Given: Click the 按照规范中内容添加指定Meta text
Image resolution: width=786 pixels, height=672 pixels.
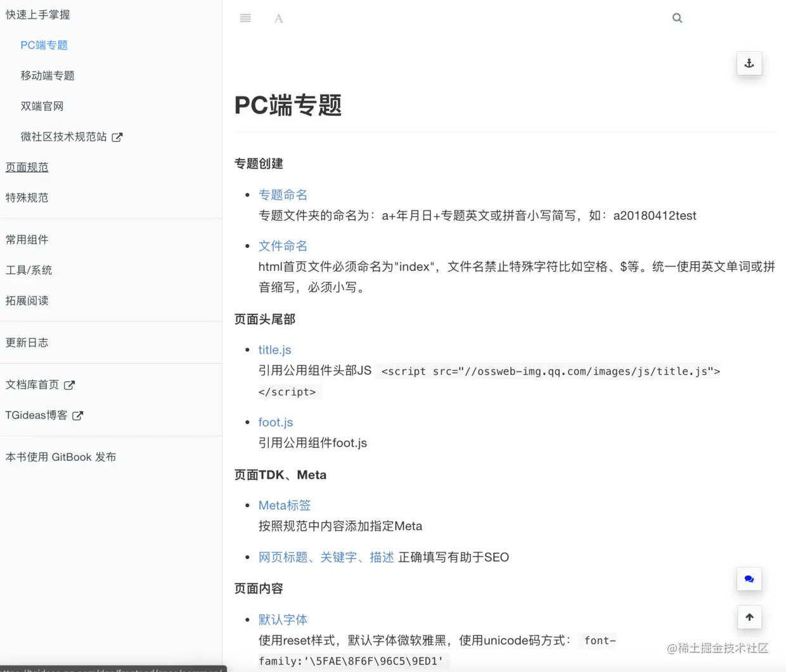Looking at the screenshot, I should (x=340, y=526).
